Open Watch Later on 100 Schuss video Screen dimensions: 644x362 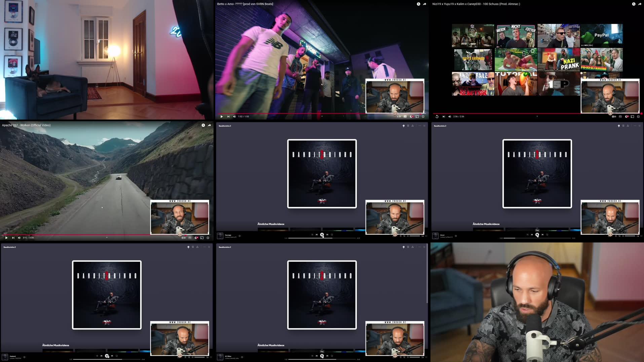(x=634, y=4)
